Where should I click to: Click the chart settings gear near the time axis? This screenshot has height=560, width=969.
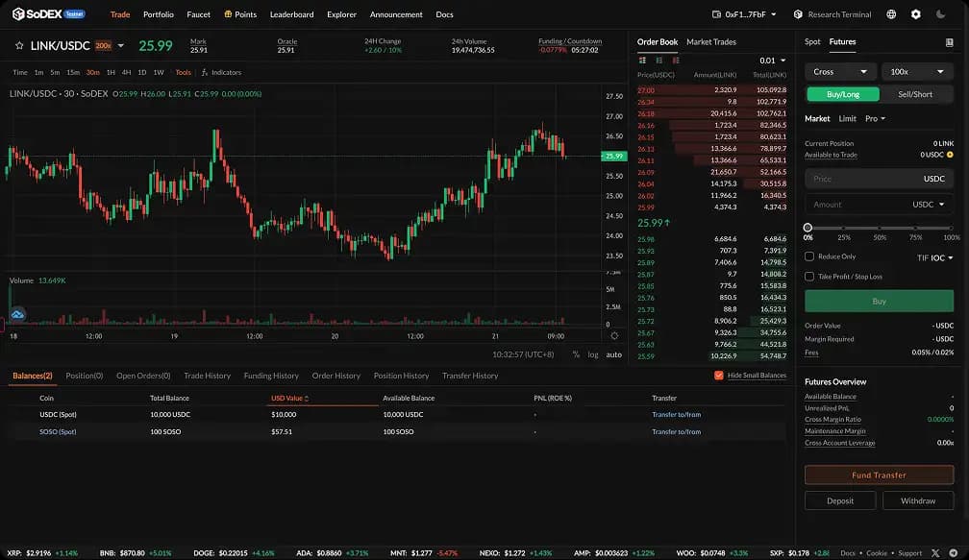click(x=614, y=336)
